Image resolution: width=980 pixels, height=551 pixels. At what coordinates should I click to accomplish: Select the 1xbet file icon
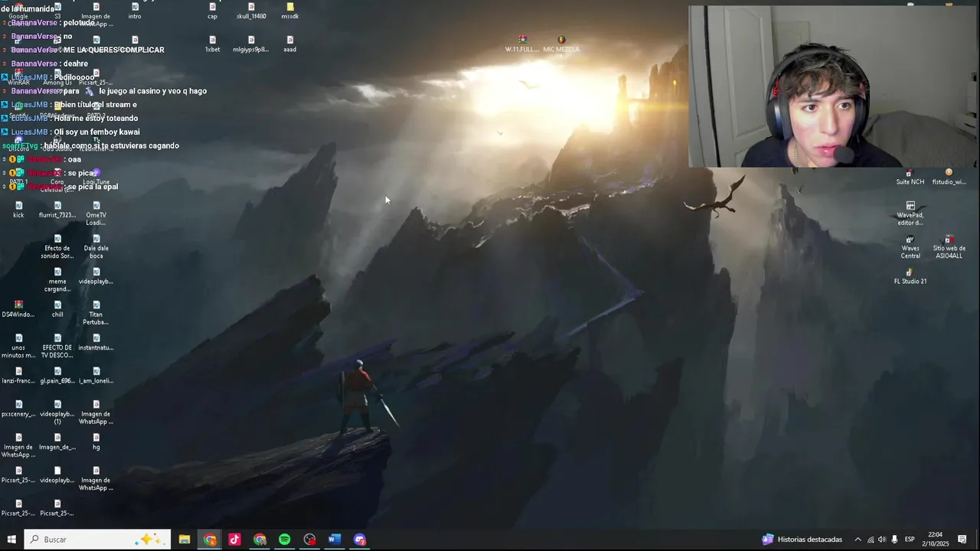click(212, 44)
